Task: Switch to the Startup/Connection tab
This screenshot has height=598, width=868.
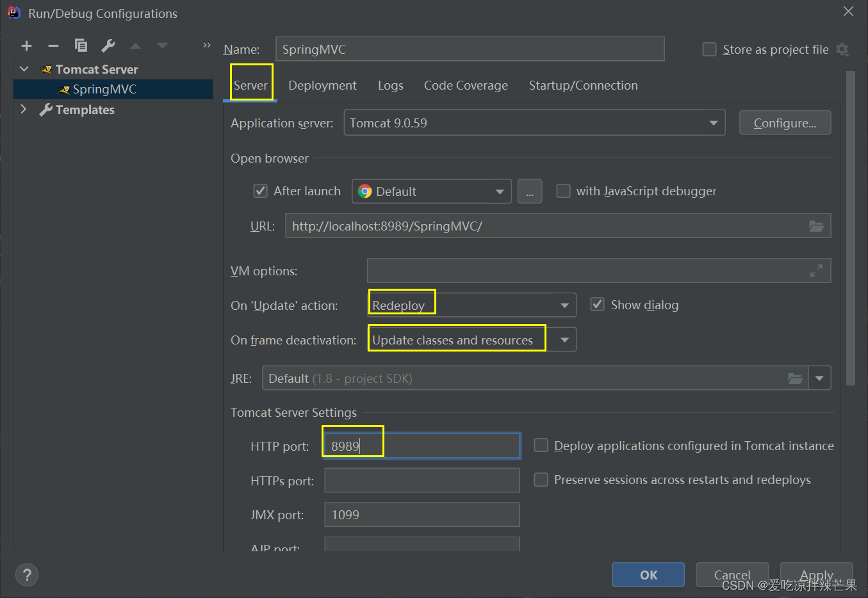Action: [x=583, y=86]
